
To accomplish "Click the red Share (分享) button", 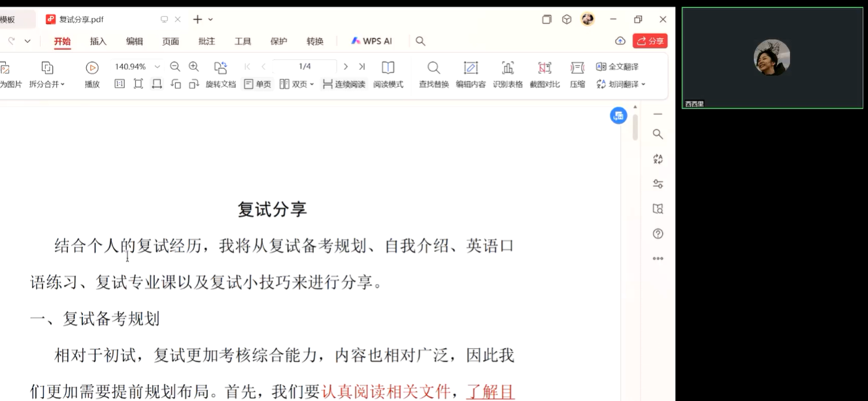I will [x=650, y=41].
